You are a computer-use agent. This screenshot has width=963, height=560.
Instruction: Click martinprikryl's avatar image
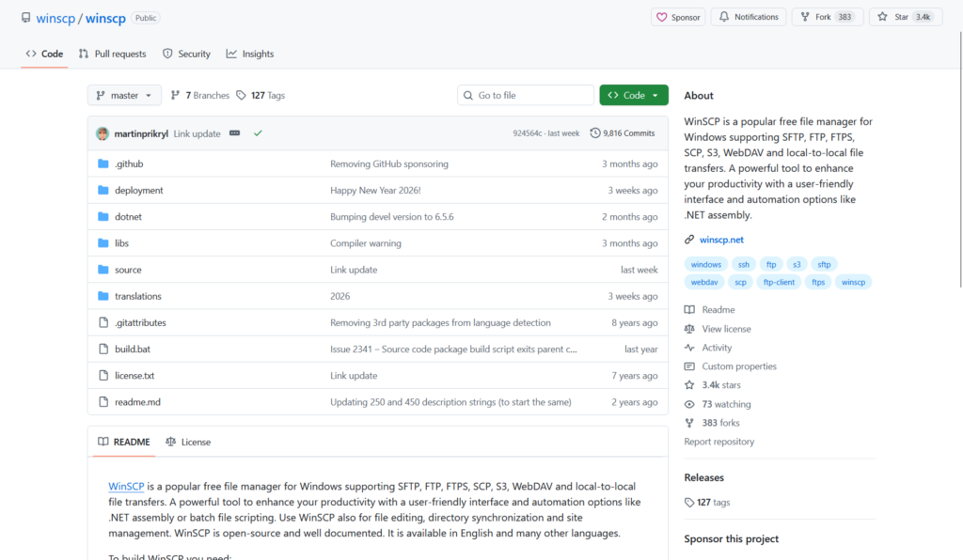point(103,133)
